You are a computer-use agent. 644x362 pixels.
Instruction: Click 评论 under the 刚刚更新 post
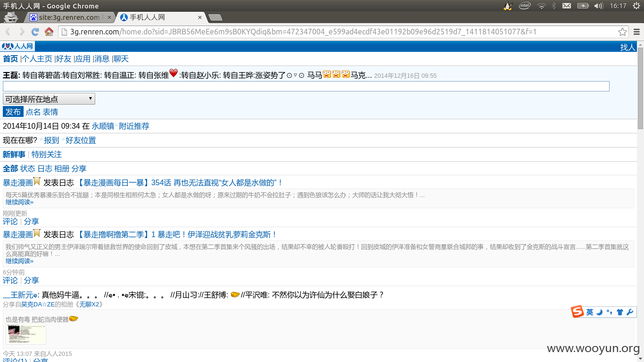point(10,222)
